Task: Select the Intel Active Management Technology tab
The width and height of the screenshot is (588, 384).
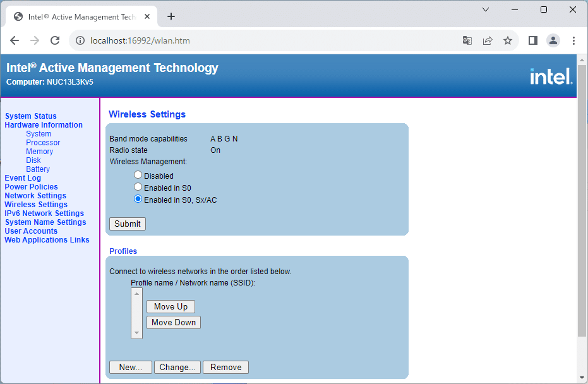Action: click(81, 16)
